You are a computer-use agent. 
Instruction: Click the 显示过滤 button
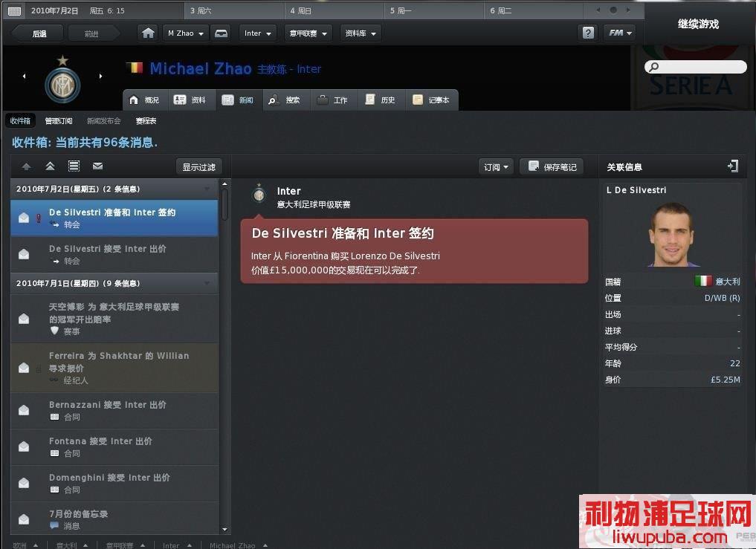tap(198, 166)
